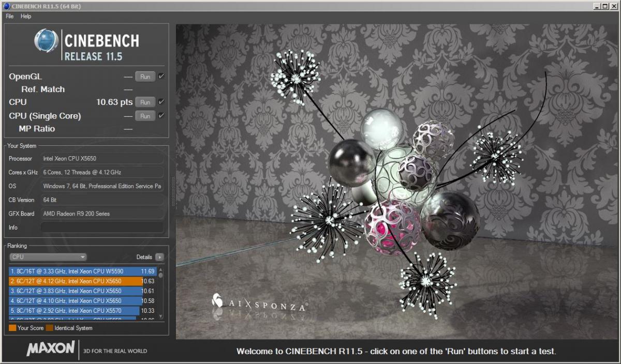Click the GFX Board AMD Radeon field
Screen dimensions: 621x364
pos(102,214)
